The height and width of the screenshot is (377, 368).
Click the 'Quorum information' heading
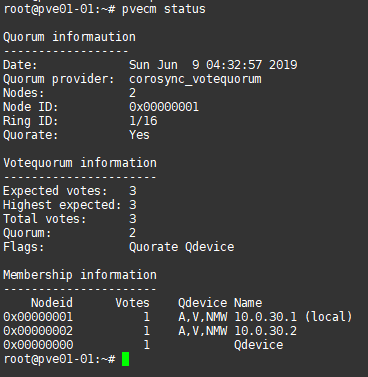tap(69, 36)
